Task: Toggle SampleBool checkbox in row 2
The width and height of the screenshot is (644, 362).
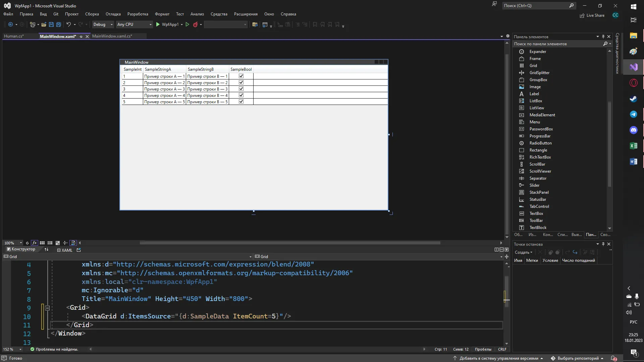Action: (x=241, y=82)
